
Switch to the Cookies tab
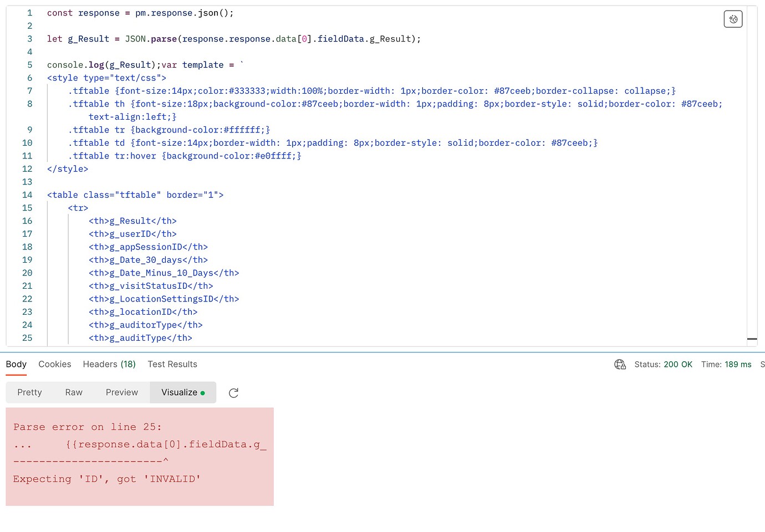[x=54, y=364]
